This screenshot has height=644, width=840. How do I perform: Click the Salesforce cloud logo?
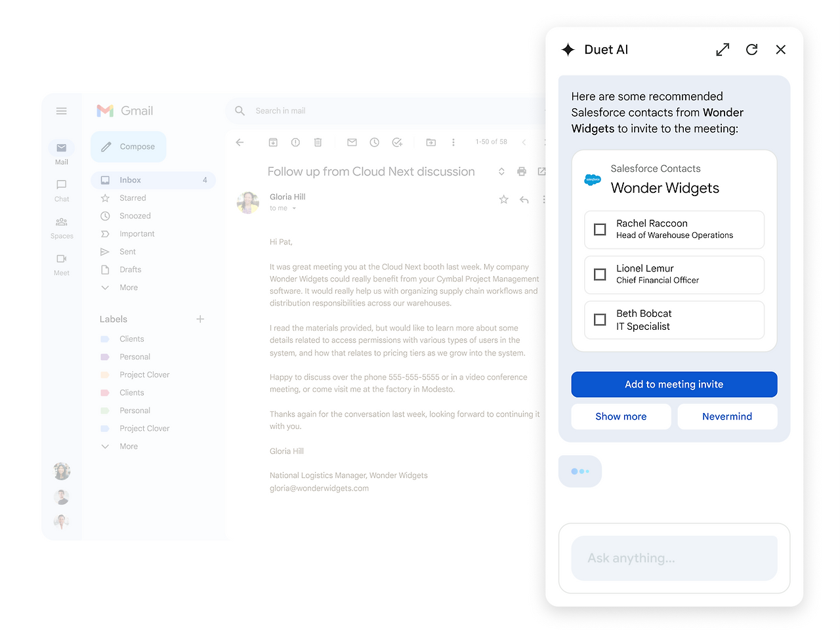593,179
